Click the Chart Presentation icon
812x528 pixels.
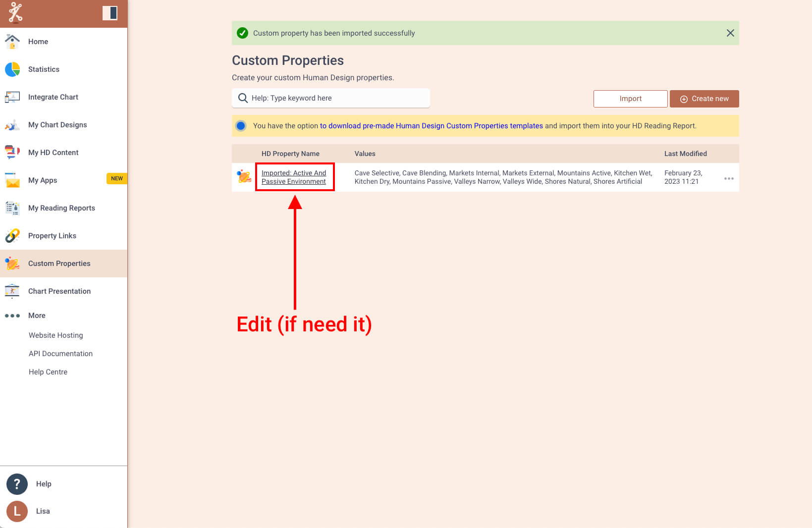pyautogui.click(x=12, y=291)
